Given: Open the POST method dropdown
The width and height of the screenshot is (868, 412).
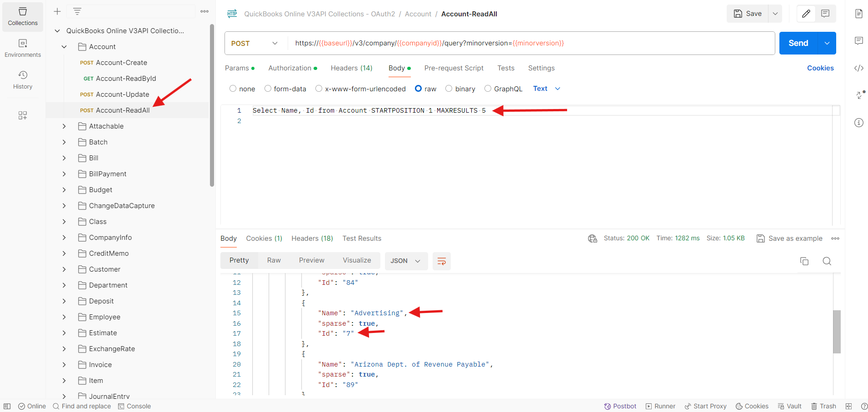Looking at the screenshot, I should tap(254, 43).
